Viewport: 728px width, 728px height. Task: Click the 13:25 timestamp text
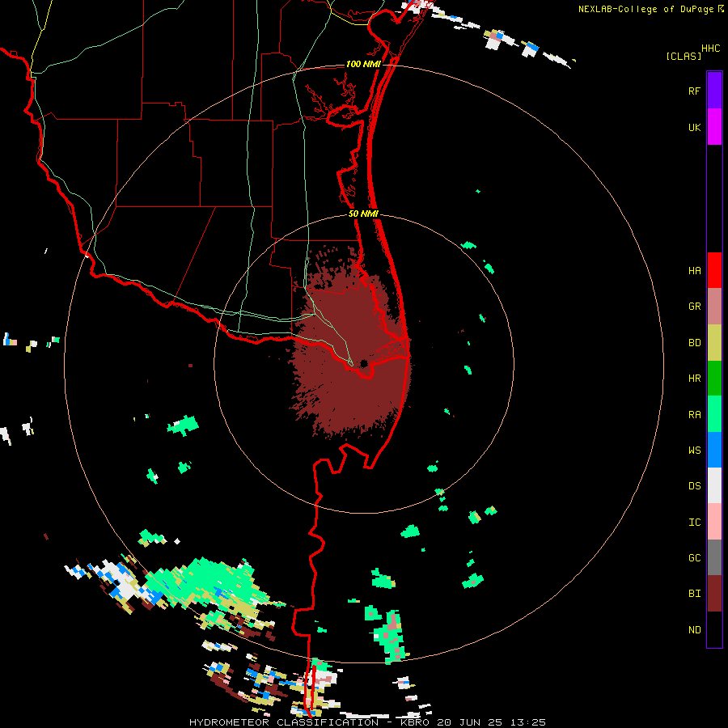pyautogui.click(x=530, y=722)
